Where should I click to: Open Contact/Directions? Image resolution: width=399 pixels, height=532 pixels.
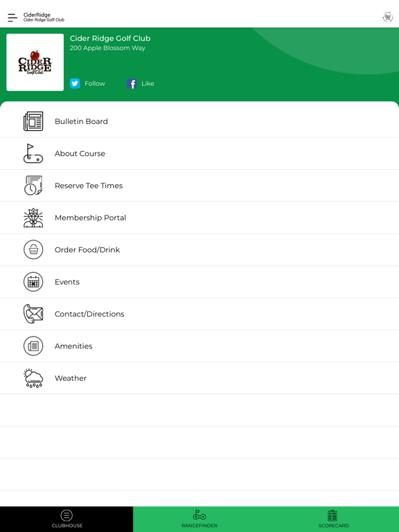[199, 314]
